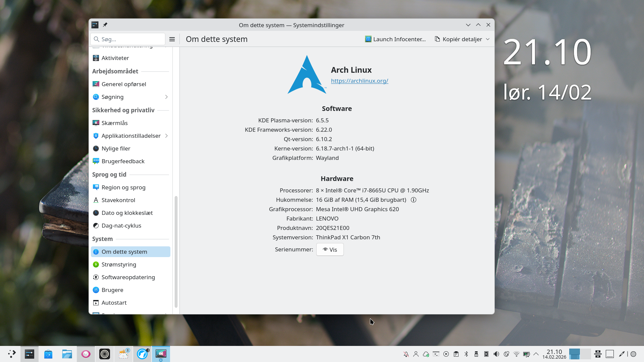Screen dimensions: 644x362
Task: Open the Aktiviteter settings entry
Action: [x=115, y=58]
